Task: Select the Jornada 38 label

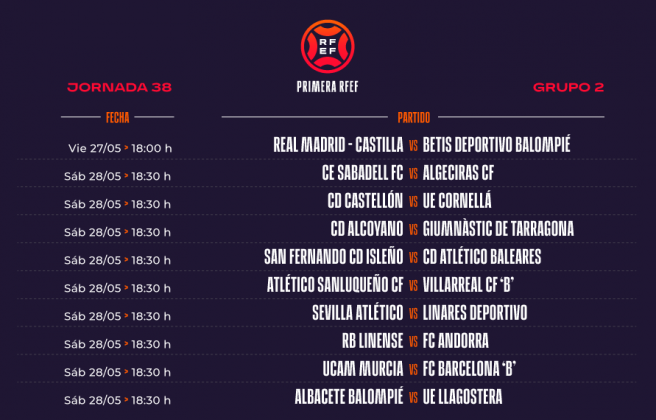Action: pyautogui.click(x=119, y=87)
